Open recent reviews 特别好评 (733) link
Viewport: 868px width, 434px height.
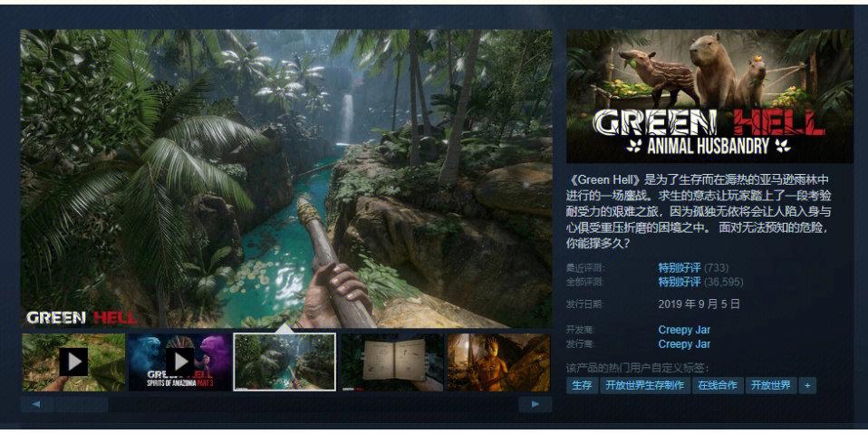coord(693,268)
